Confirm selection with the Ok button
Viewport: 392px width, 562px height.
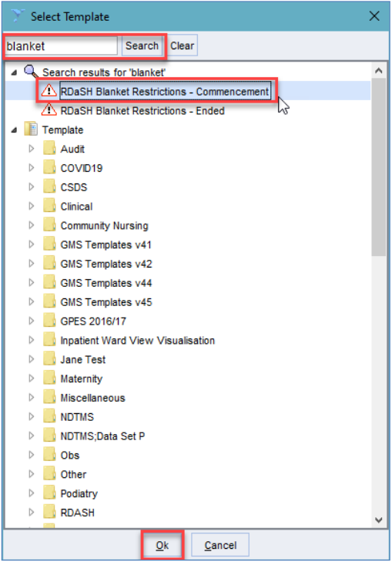[x=162, y=545]
